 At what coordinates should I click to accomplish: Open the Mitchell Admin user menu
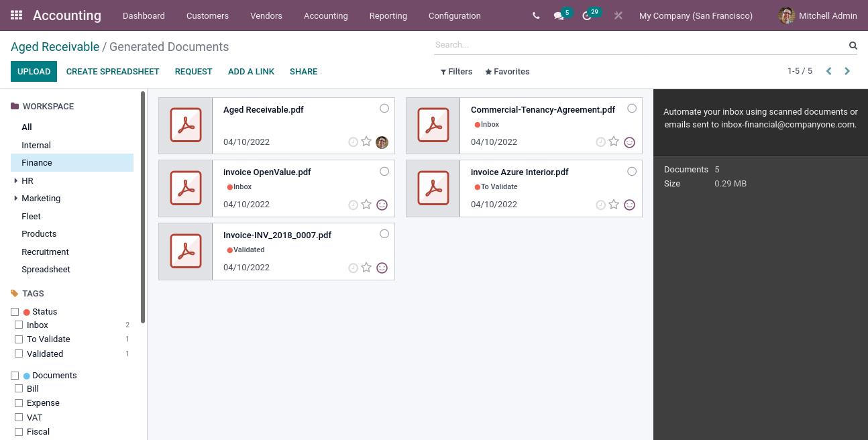point(818,15)
